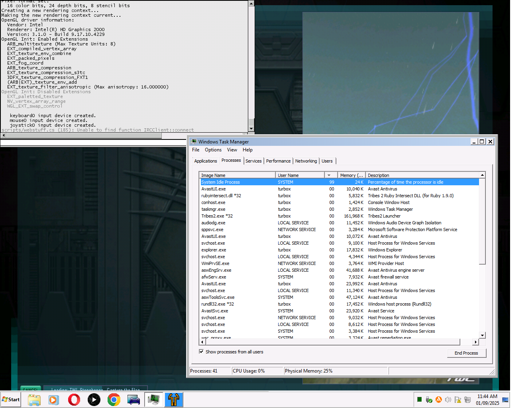Click the Tribes 2 console scroll-up arrow
The height and width of the screenshot is (408, 532).
pos(251,3)
